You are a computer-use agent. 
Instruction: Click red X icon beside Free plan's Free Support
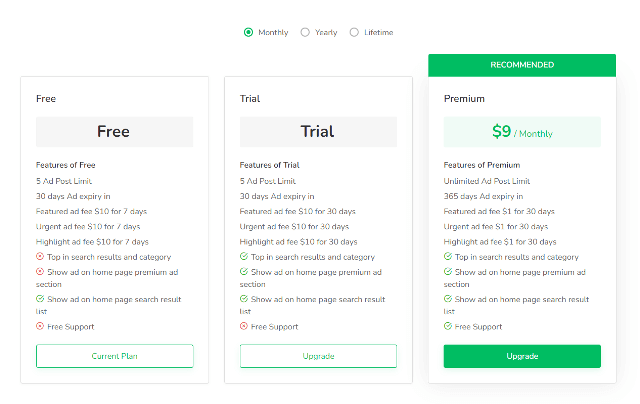(40, 326)
